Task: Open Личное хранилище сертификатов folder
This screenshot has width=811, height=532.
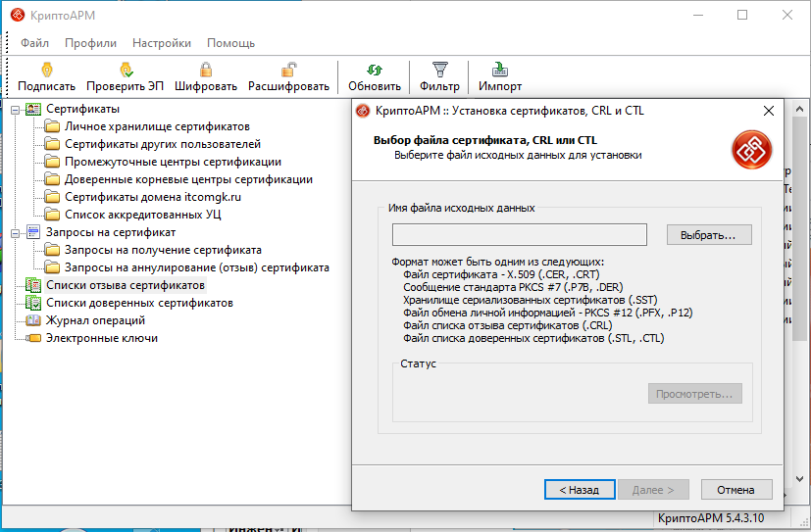Action: tap(156, 126)
